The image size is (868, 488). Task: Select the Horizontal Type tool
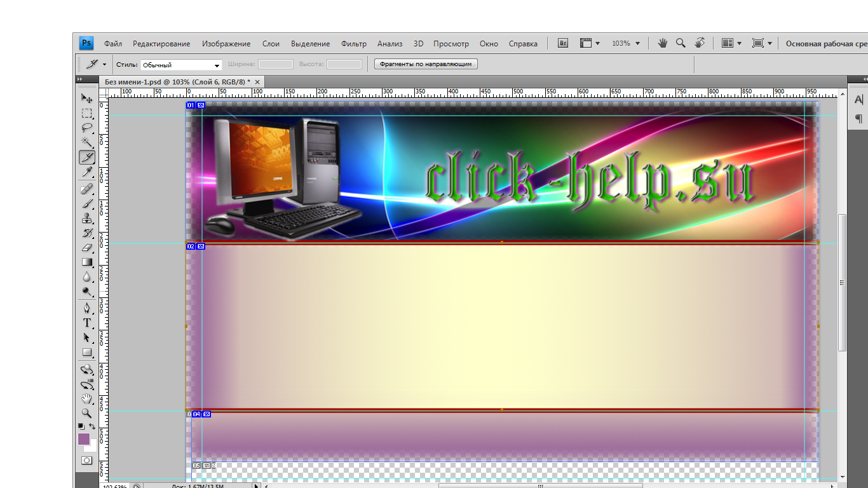coord(86,323)
